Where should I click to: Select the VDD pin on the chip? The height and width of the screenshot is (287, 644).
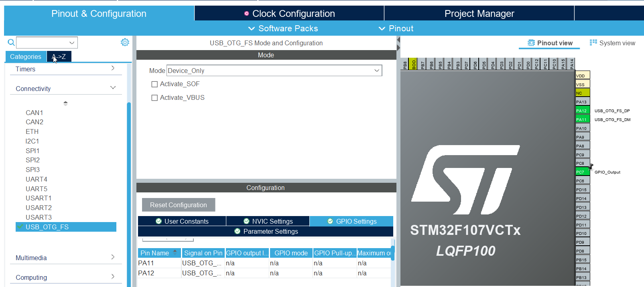(583, 75)
